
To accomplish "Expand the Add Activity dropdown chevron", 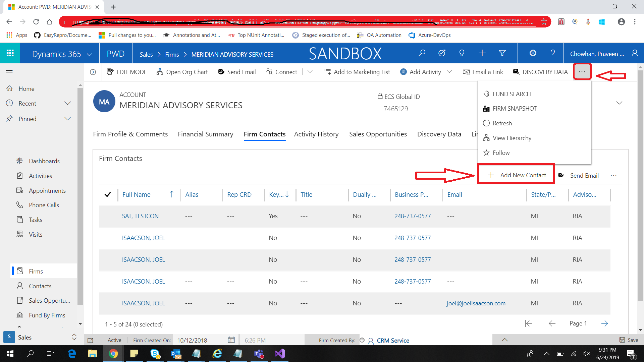I will pyautogui.click(x=450, y=72).
